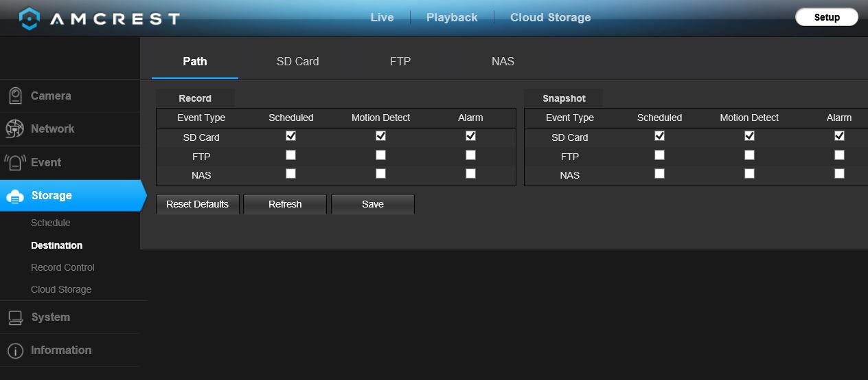Expand the Camera sidebar section

69,96
